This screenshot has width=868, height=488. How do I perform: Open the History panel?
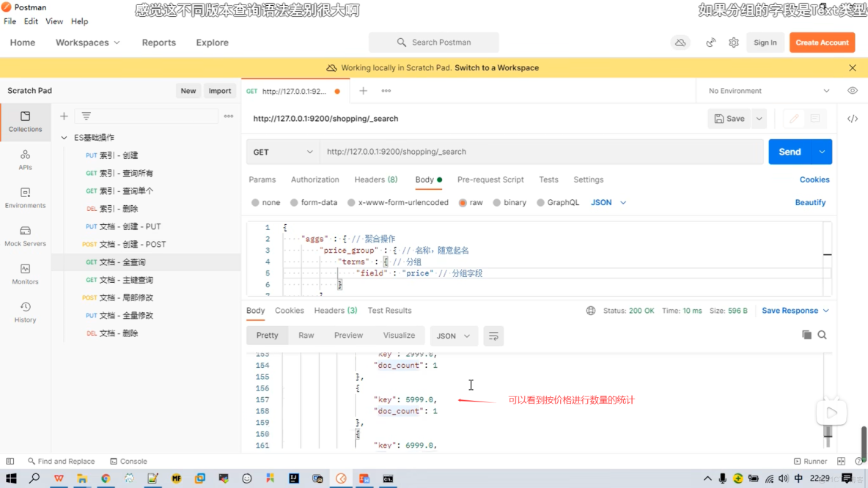[x=25, y=311]
